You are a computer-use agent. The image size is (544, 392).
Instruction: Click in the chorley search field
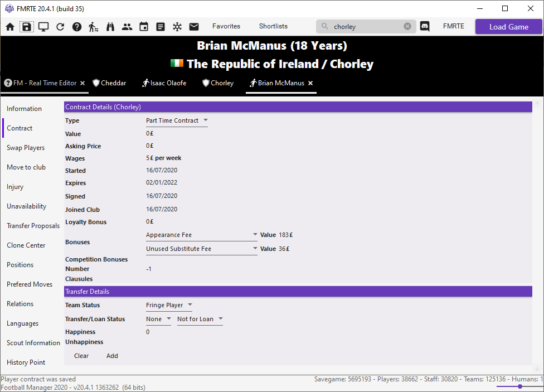click(366, 26)
